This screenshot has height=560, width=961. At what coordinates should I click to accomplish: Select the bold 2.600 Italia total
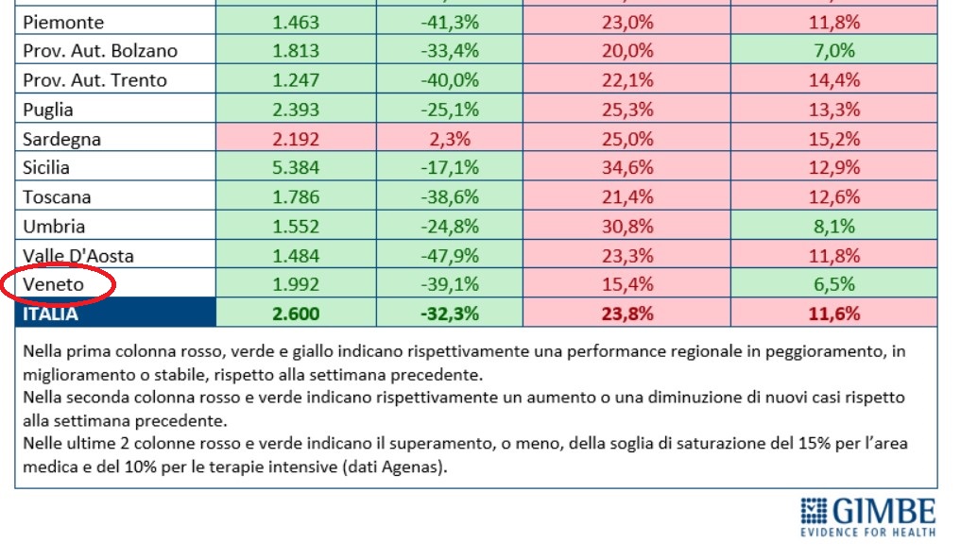point(296,314)
